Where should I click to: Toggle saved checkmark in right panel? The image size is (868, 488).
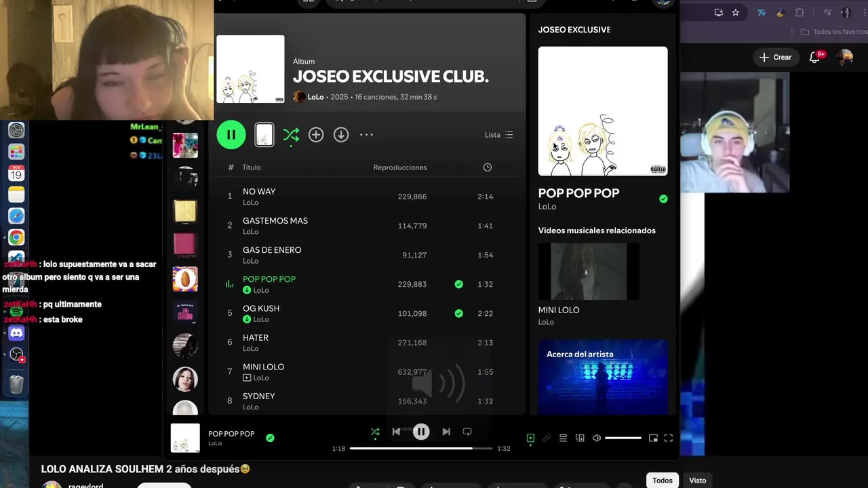(x=663, y=199)
